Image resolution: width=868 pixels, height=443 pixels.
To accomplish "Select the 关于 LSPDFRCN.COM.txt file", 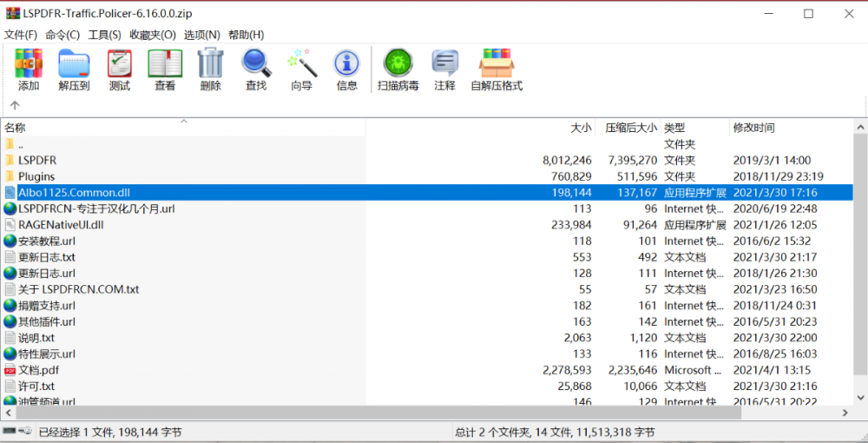I will pos(79,289).
